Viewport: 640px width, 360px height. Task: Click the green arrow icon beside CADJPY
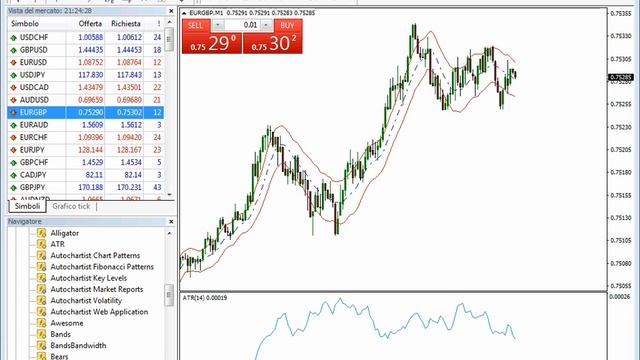tap(13, 175)
